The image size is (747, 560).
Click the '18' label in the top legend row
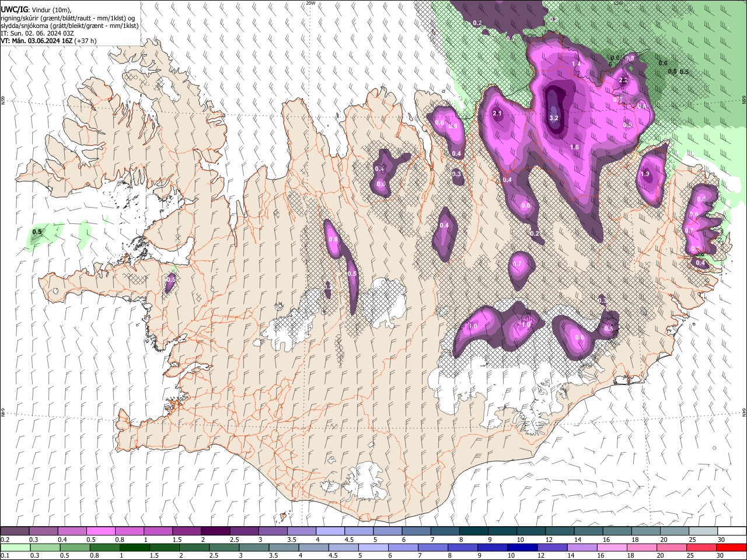[634, 540]
